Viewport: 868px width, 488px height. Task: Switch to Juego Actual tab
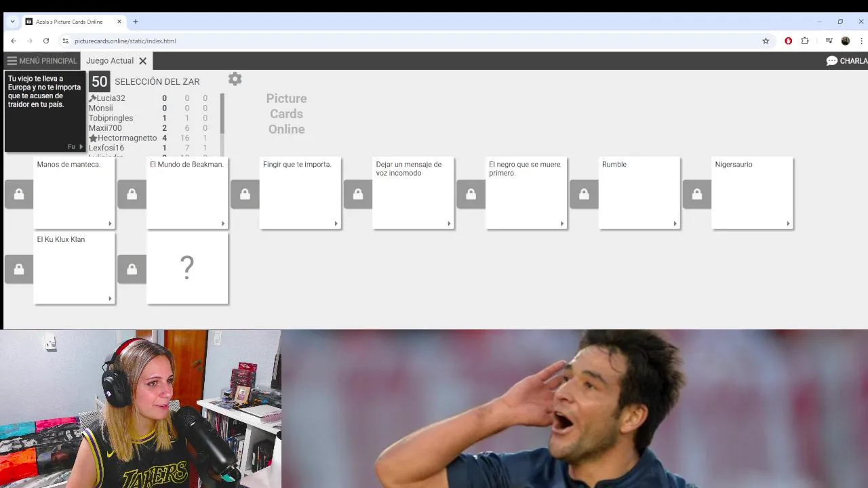(x=110, y=61)
